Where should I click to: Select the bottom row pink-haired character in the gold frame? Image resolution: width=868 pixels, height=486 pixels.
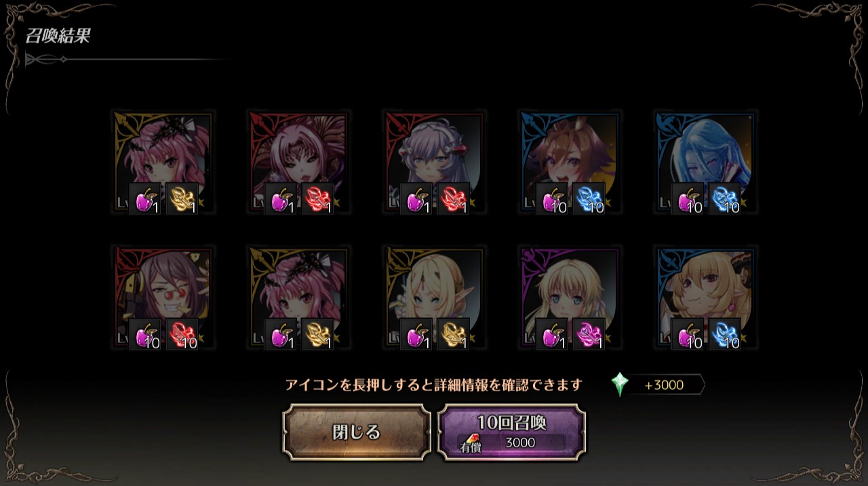[298, 298]
